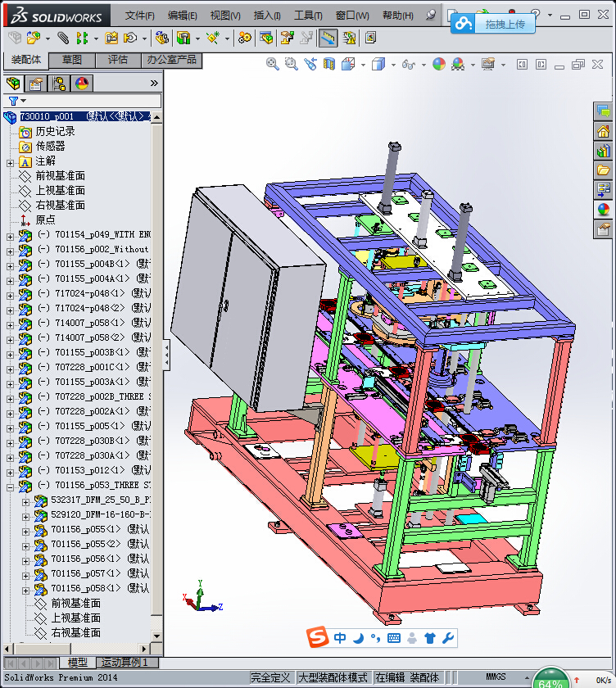This screenshot has width=616, height=688.
Task: Open the 运动算例1 motion study tab
Action: click(x=125, y=662)
